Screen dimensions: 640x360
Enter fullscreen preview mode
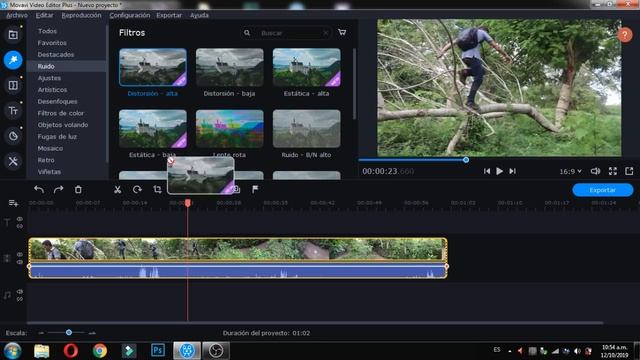pyautogui.click(x=613, y=171)
